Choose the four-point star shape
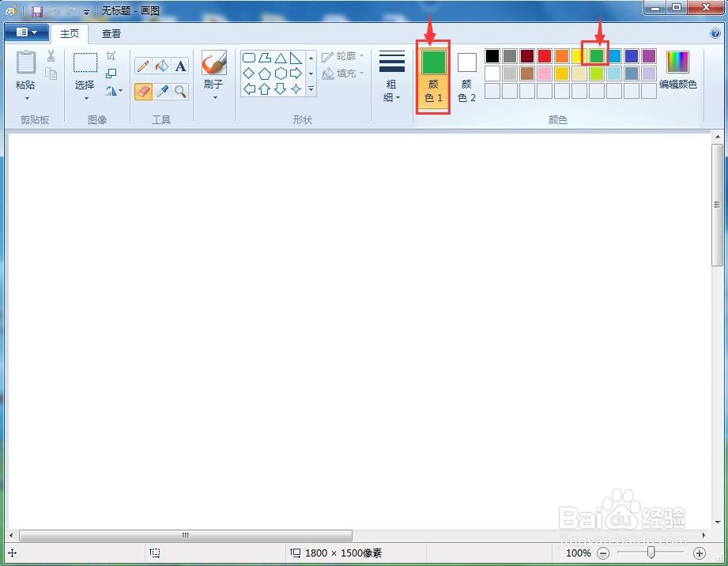Screen dimensions: 728x566 (296, 89)
